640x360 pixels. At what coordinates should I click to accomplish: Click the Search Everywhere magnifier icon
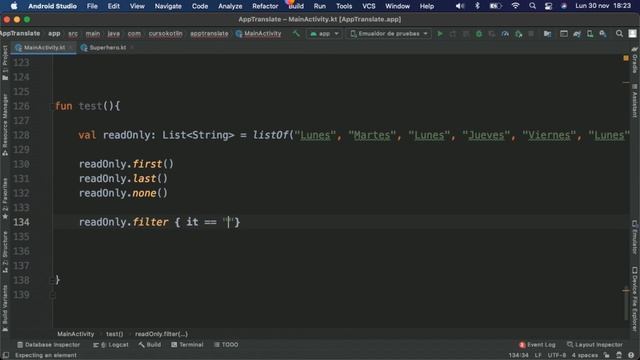point(619,34)
